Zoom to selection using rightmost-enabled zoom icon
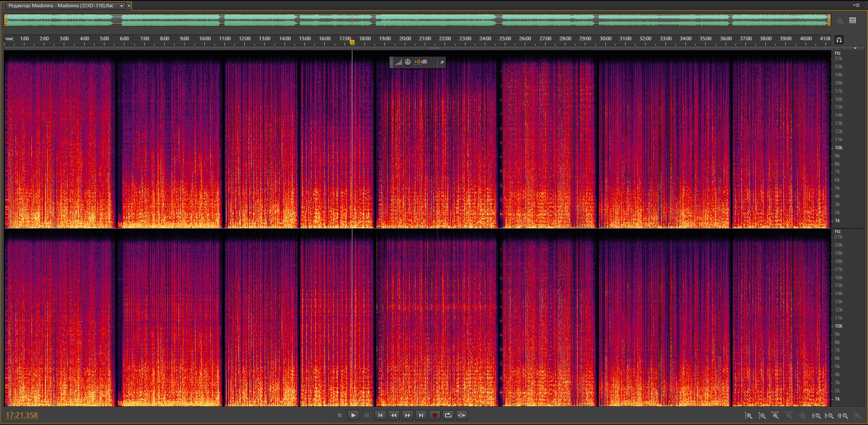Viewport: 868px width, 425px height. [x=843, y=415]
